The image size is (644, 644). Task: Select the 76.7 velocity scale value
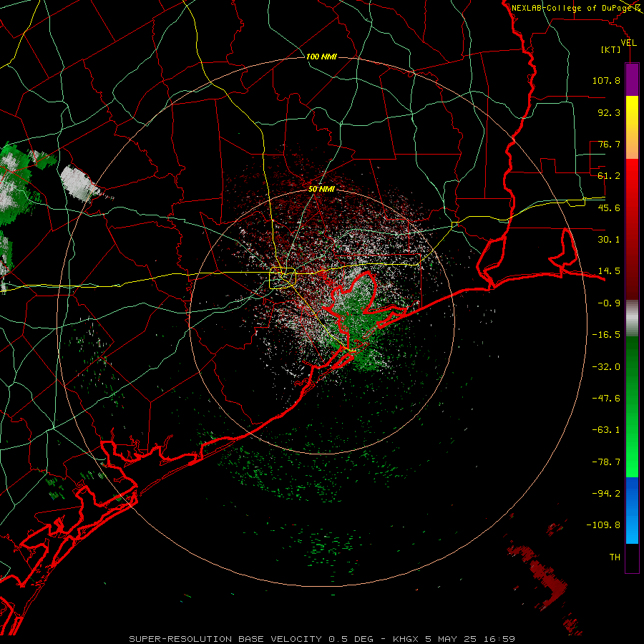(x=609, y=144)
